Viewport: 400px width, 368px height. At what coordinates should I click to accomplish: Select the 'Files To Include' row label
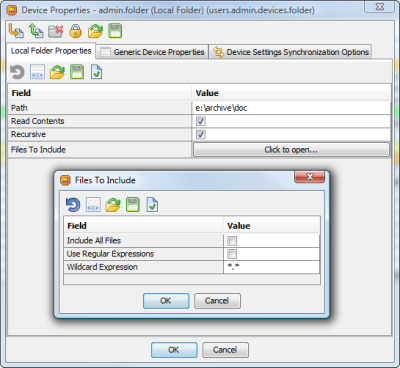pos(38,150)
